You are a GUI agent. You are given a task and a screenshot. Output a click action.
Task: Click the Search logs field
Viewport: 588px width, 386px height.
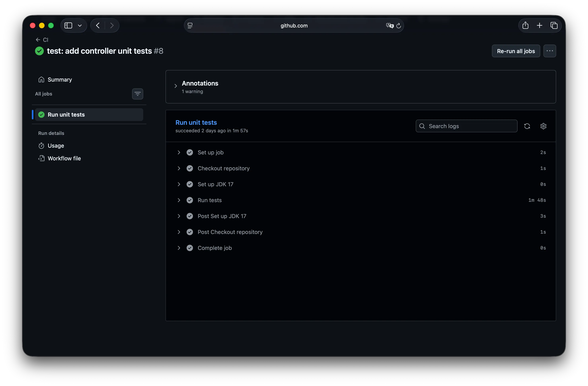[466, 126]
